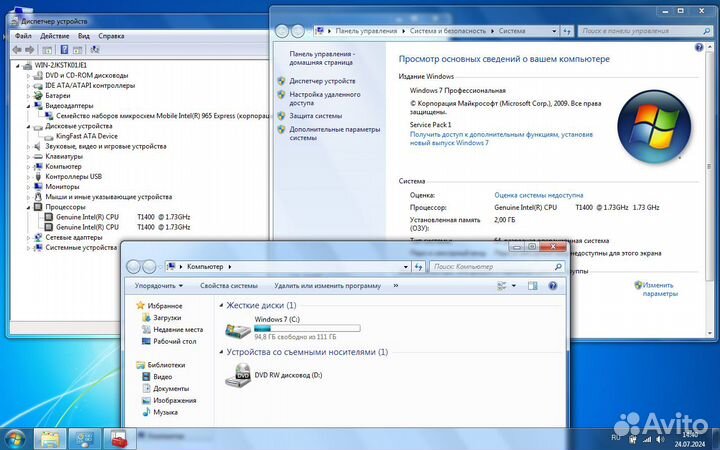Image resolution: width=720 pixels, height=450 pixels.
Task: Click Удалить или изменить программу button
Action: point(327,286)
